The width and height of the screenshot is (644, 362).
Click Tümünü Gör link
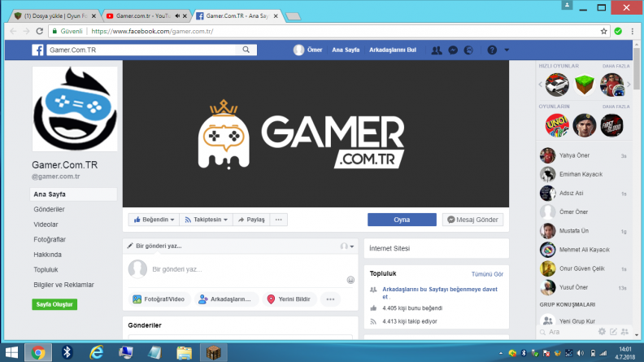tap(487, 274)
